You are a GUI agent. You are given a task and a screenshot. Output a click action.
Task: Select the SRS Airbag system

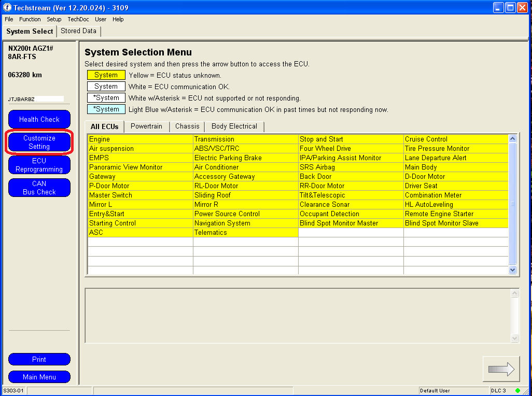click(x=351, y=167)
